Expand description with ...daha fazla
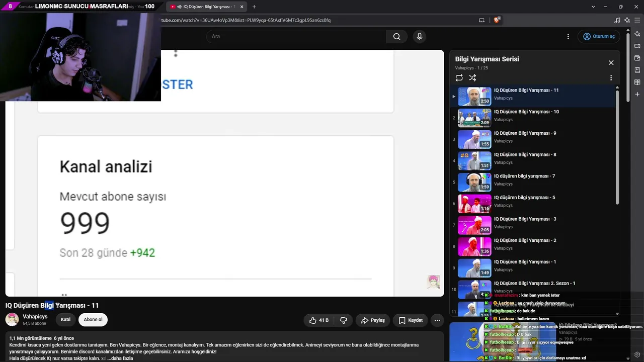 [x=120, y=358]
